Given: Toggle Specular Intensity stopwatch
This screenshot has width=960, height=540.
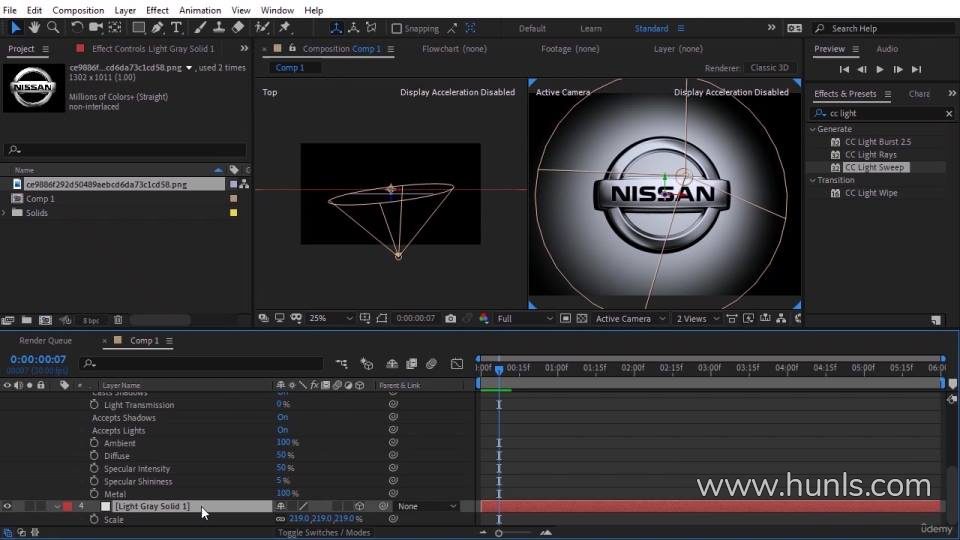Looking at the screenshot, I should tap(94, 468).
